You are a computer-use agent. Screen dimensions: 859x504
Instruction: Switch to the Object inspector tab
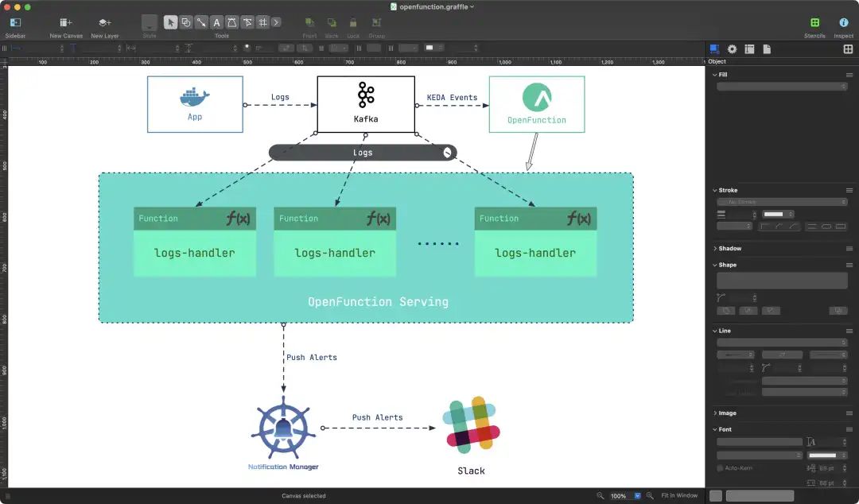click(x=713, y=49)
